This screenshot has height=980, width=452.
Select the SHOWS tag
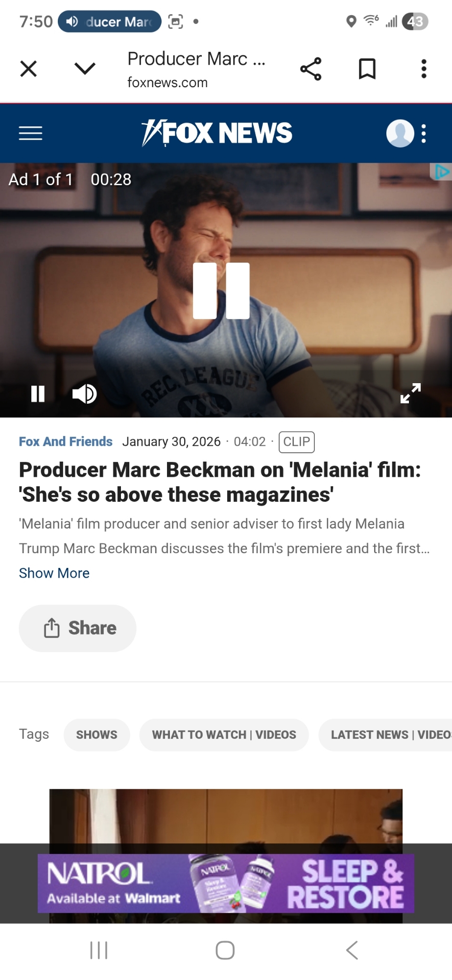96,735
